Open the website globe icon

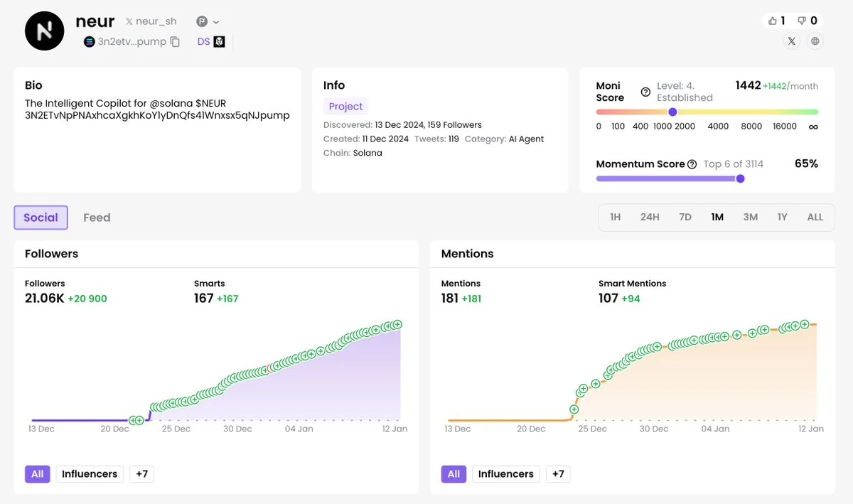pos(815,41)
